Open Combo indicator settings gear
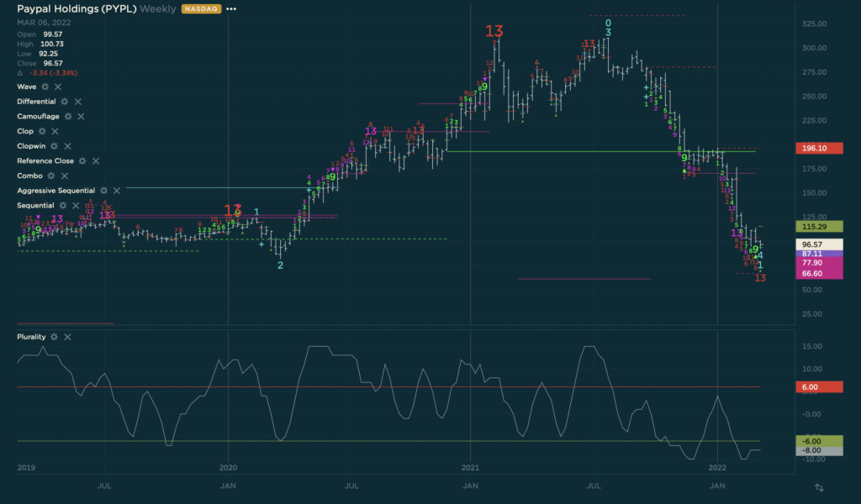The width and height of the screenshot is (861, 504). coord(51,176)
